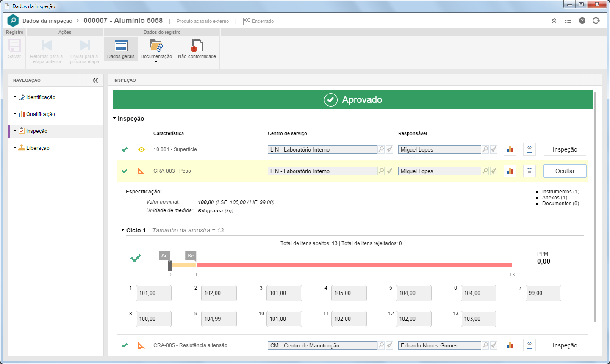610x364 pixels.
Task: Open clipboard icon in CRA-003 Peso row
Action: click(530, 171)
